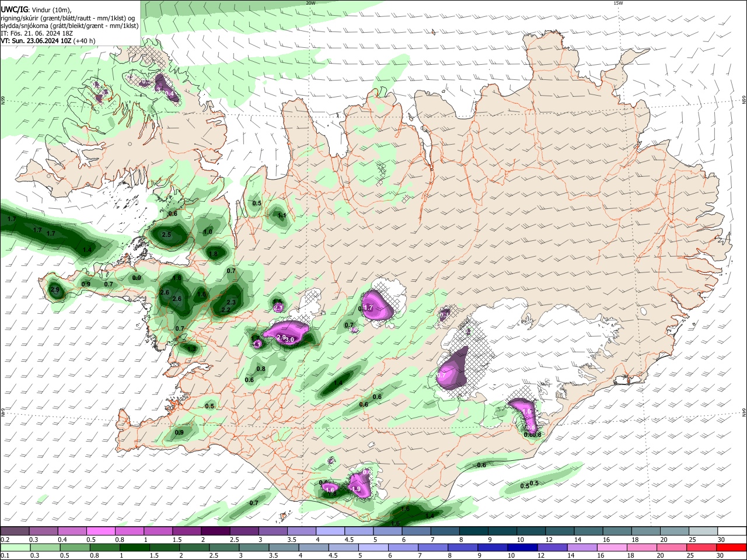Click the 20W longitude label on the top edge
The height and width of the screenshot is (560, 747).
(x=310, y=3)
